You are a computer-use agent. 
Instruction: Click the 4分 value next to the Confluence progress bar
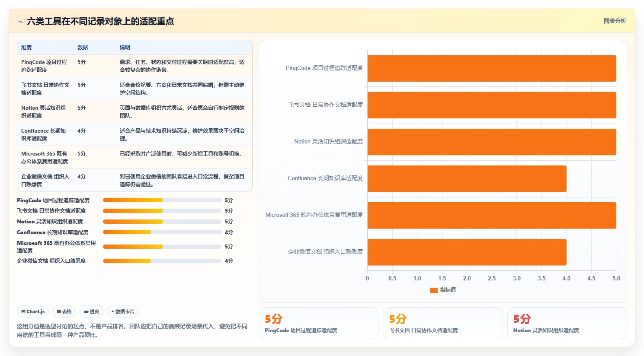pyautogui.click(x=229, y=232)
